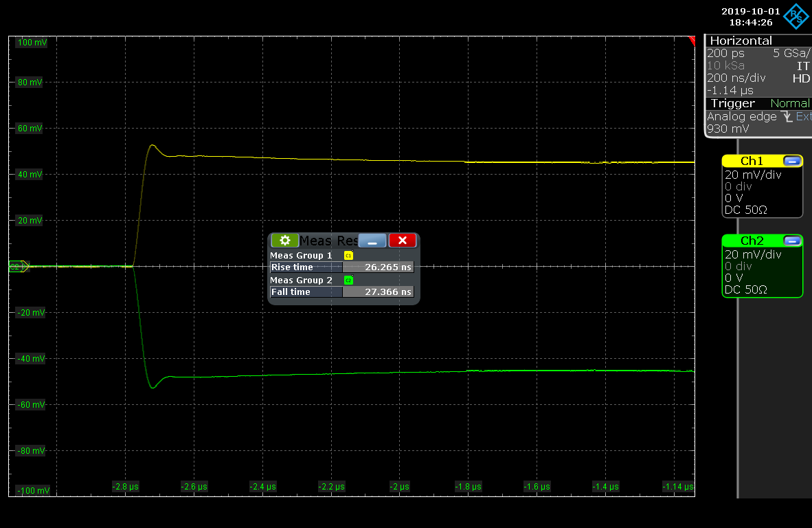Click the -1.14 µs horizontal position value
The image size is (812, 528).
tap(730, 91)
